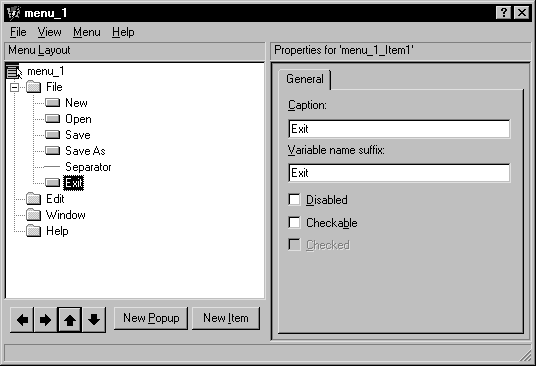Close the menu_1 window
536x366 pixels.
click(x=522, y=13)
